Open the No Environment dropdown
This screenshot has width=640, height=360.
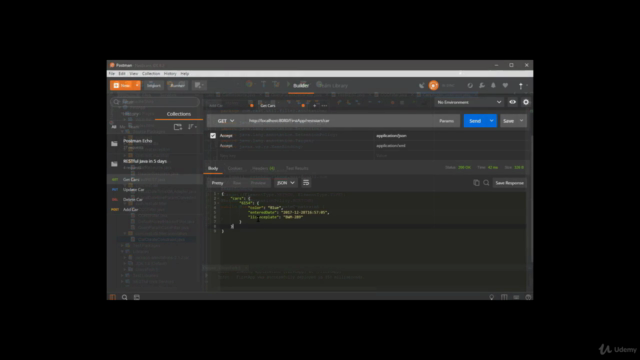(x=469, y=102)
